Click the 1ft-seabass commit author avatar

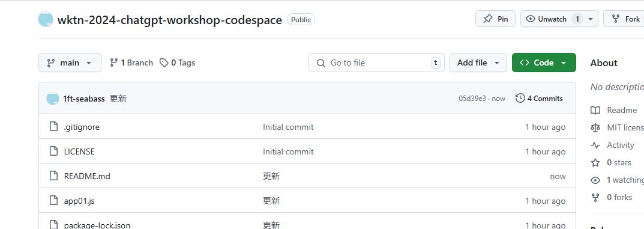click(x=53, y=98)
